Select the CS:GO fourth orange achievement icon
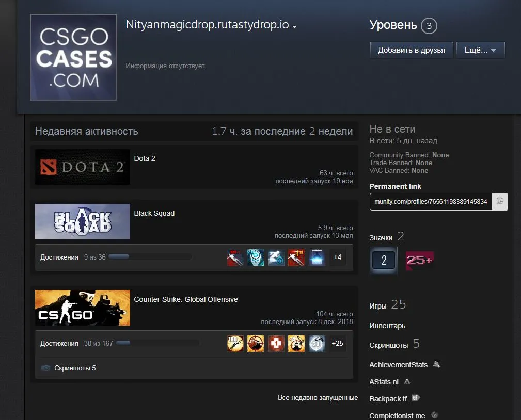This screenshot has width=521, height=420. tap(296, 344)
